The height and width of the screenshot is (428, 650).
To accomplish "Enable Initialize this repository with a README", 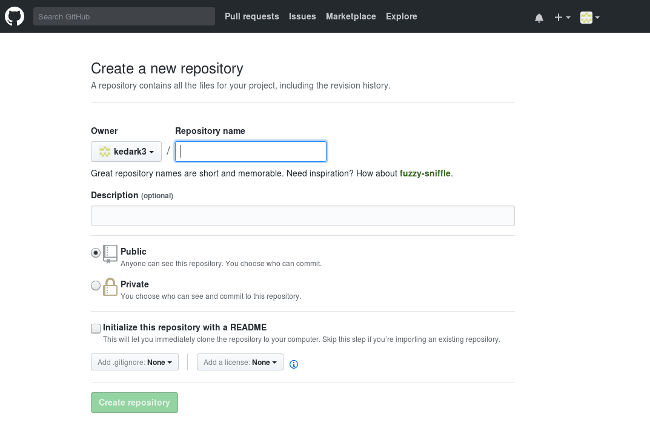I will pyautogui.click(x=96, y=328).
